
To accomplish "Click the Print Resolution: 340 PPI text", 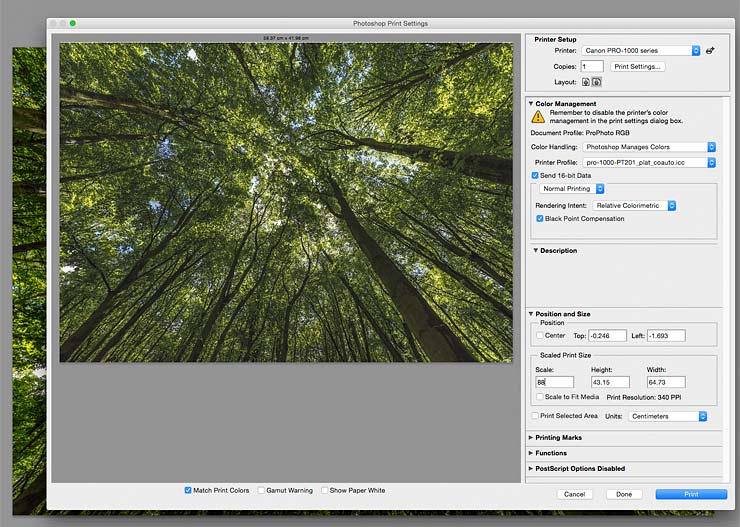I will click(644, 397).
